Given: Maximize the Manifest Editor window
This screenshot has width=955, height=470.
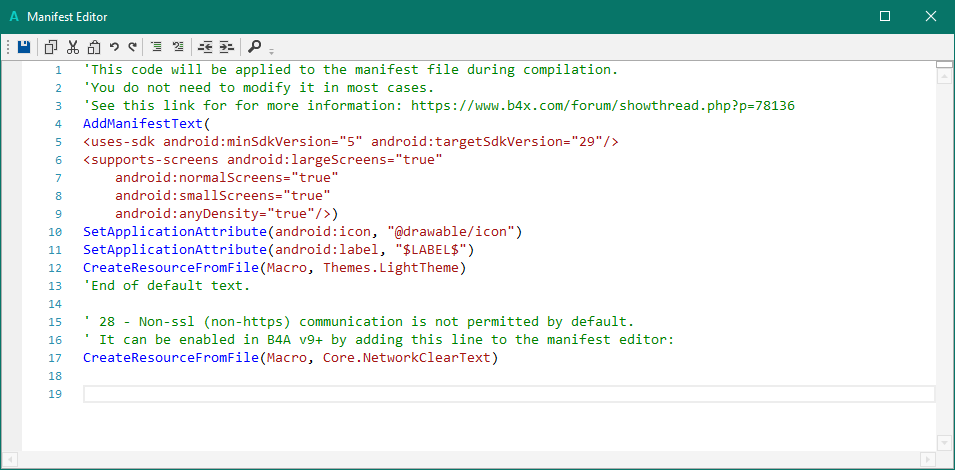Looking at the screenshot, I should click(885, 16).
